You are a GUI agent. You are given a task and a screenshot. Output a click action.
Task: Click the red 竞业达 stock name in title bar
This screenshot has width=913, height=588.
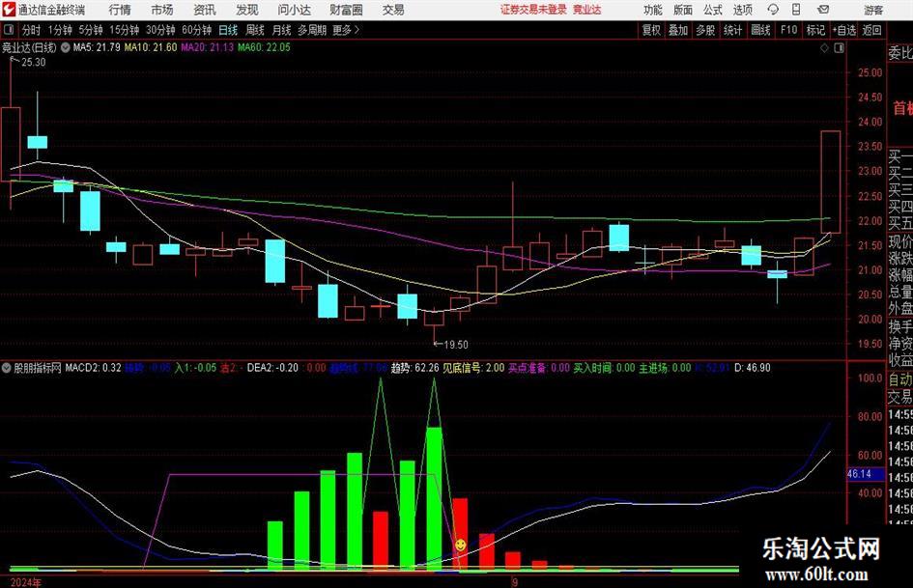pyautogui.click(x=587, y=10)
